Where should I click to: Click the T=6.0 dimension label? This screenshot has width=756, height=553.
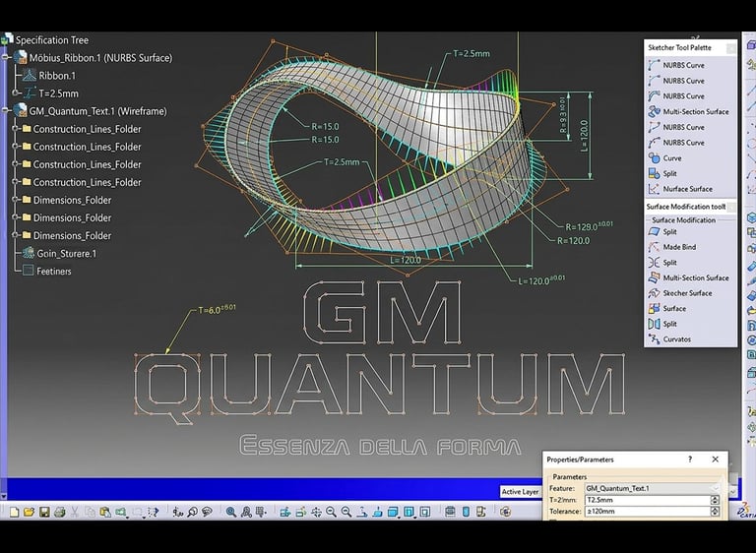[x=217, y=309]
